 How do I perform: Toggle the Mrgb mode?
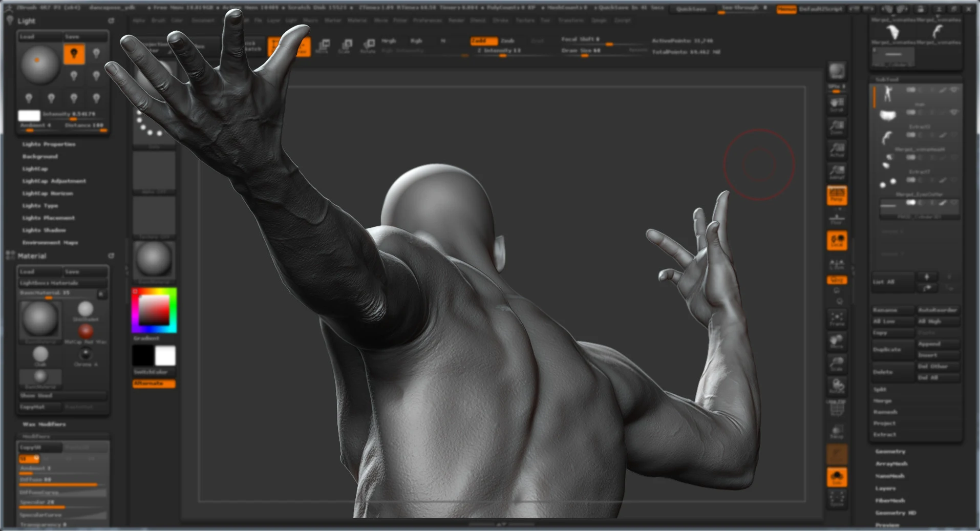(389, 40)
